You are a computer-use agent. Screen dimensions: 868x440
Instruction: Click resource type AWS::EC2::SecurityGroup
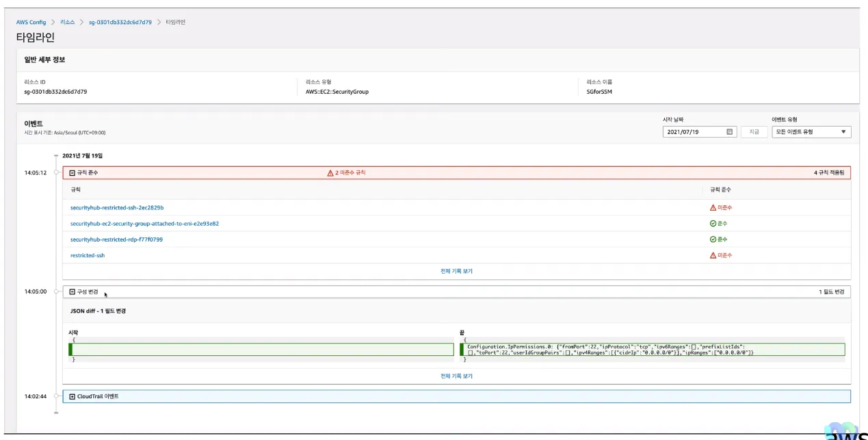337,91
